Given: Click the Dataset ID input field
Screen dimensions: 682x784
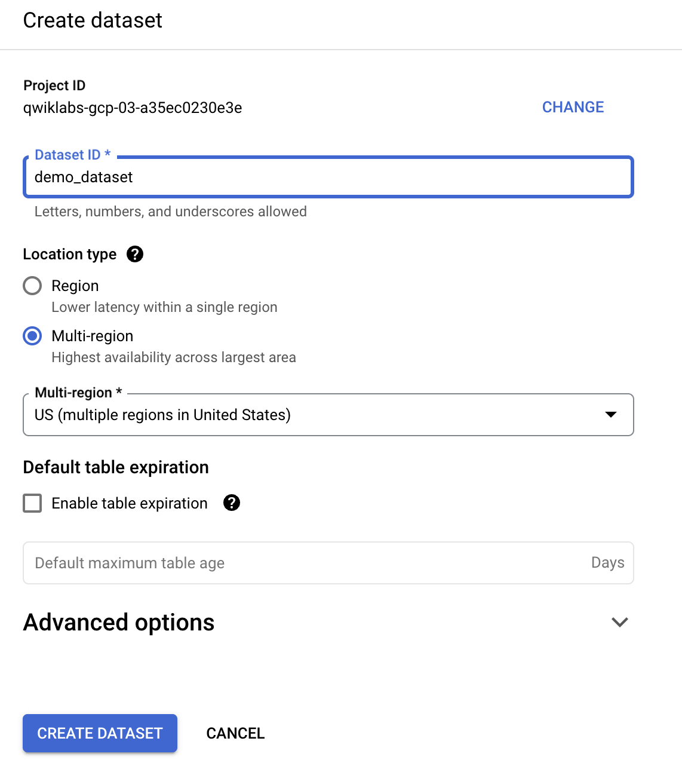Looking at the screenshot, I should [x=328, y=177].
